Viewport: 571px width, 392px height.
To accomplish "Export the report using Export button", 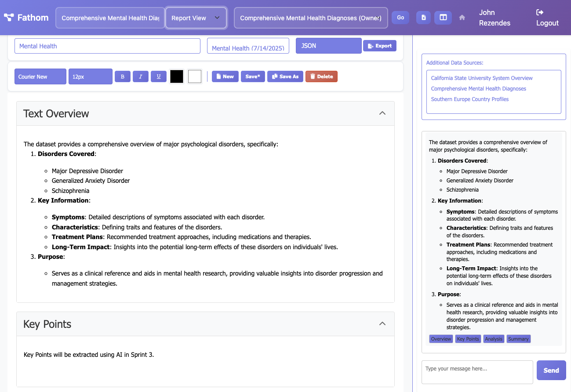I will point(379,46).
